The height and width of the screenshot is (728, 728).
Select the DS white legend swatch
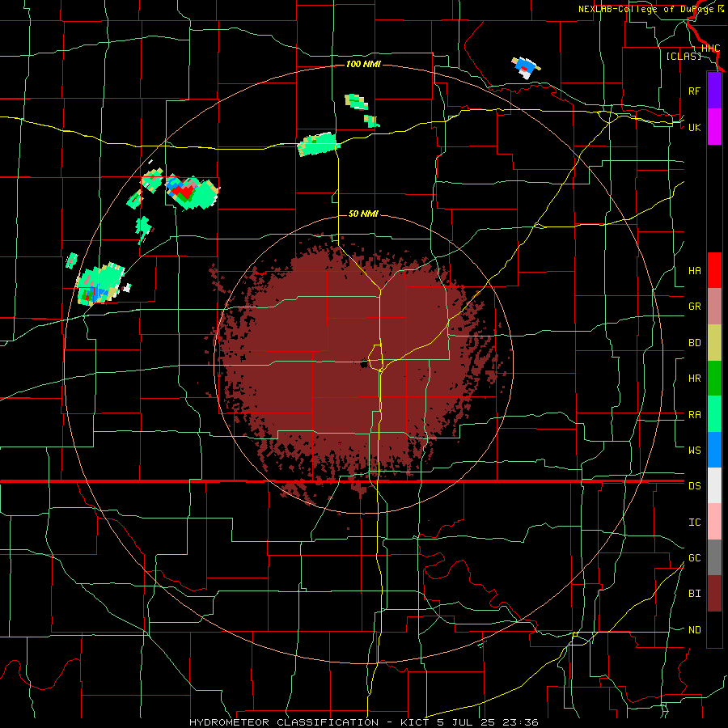(x=714, y=485)
